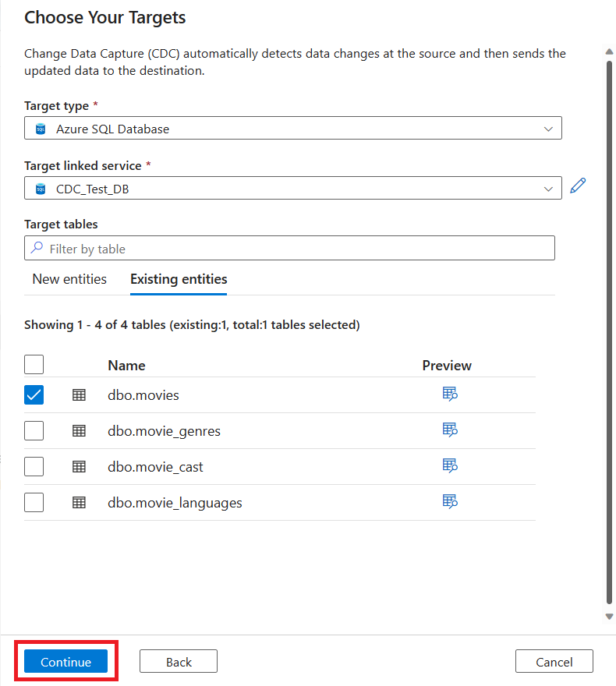The height and width of the screenshot is (686, 616).
Task: Open the preview for dbo.movie_cast
Action: tap(450, 465)
